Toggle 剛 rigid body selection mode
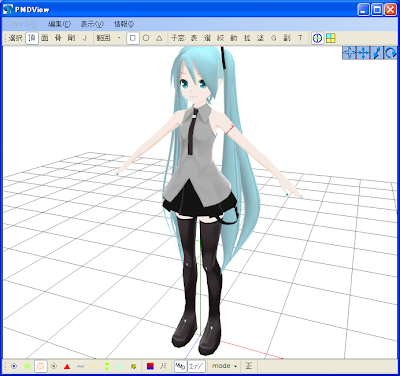400x376 pixels. tap(71, 38)
